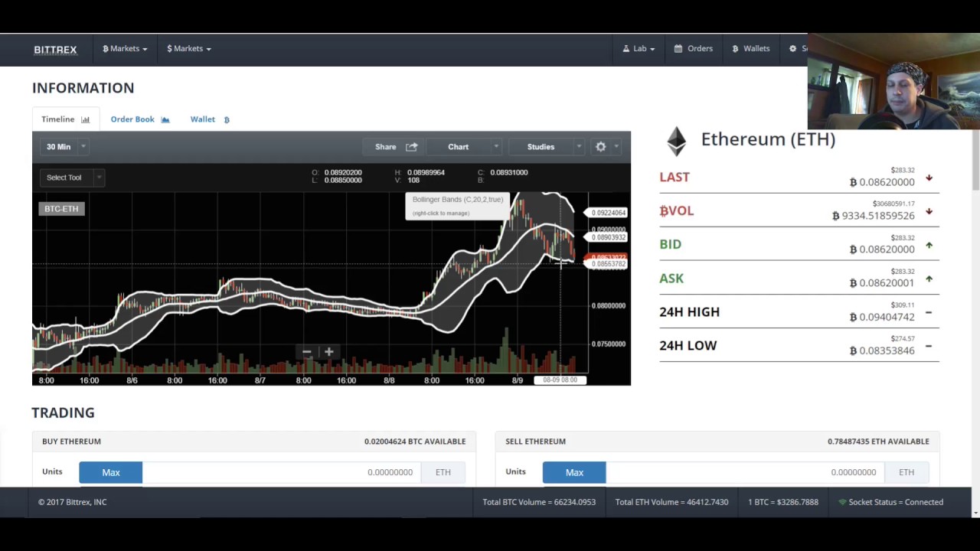Click the ASK price 0.08620001
Image resolution: width=980 pixels, height=551 pixels.
tap(882, 283)
